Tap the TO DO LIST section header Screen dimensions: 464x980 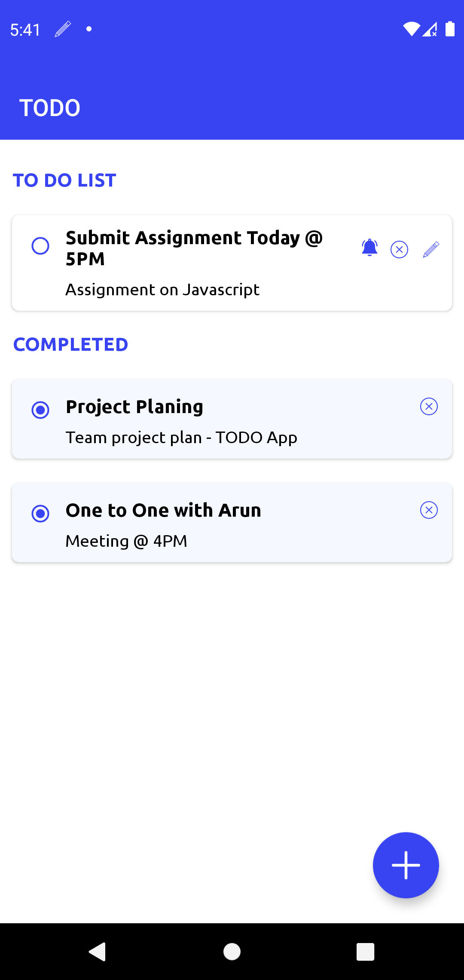point(64,180)
